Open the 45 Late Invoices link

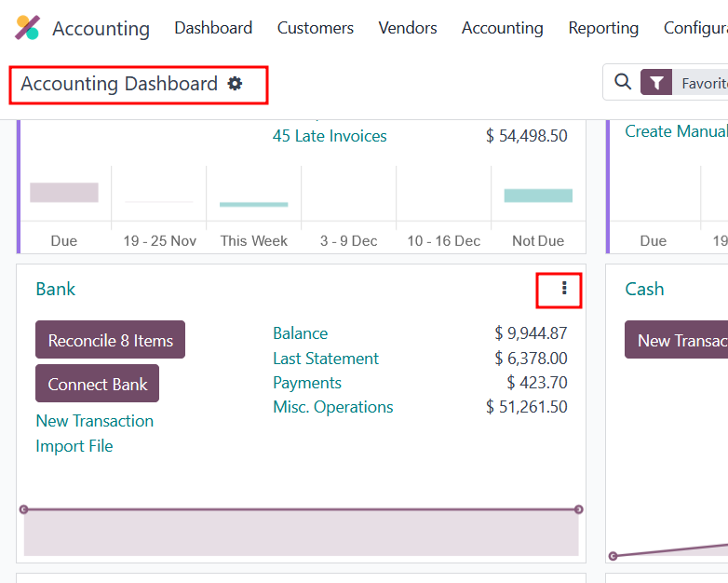pos(330,136)
